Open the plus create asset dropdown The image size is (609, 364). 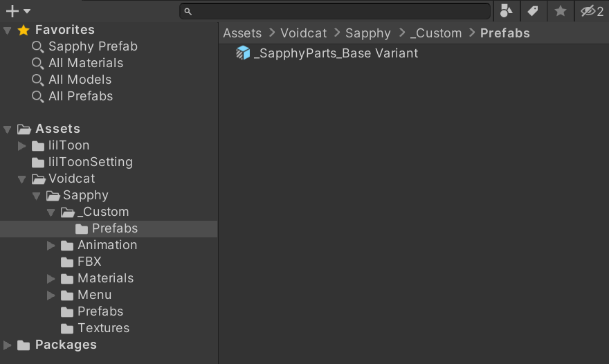pos(18,11)
